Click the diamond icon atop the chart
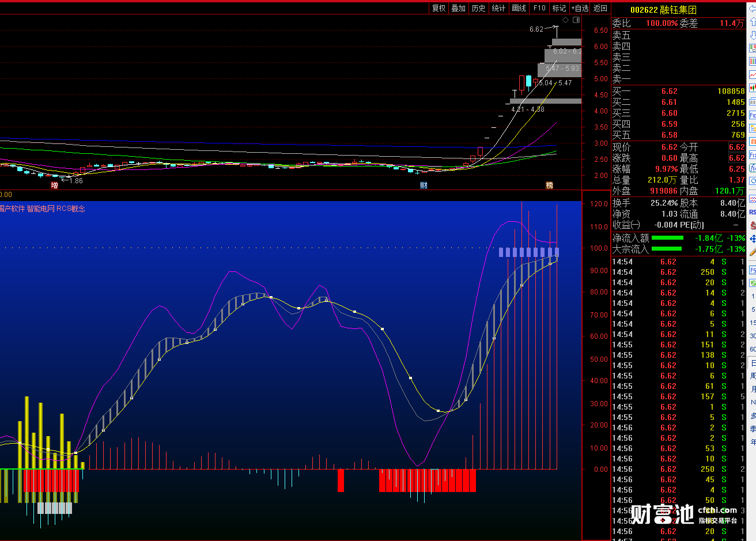 click(x=565, y=20)
